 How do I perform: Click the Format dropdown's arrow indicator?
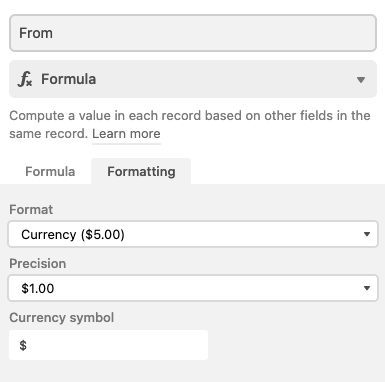click(x=367, y=234)
